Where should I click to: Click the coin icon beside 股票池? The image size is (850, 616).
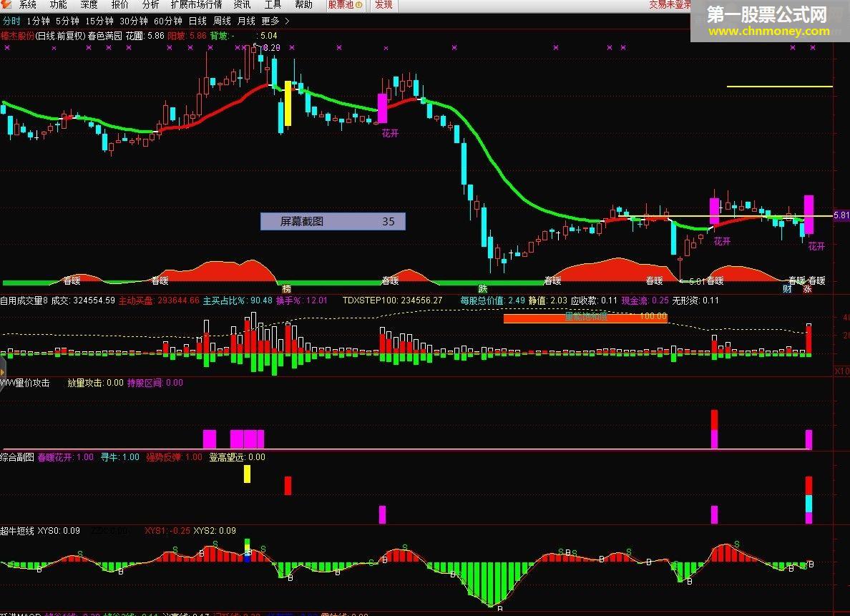359,5
